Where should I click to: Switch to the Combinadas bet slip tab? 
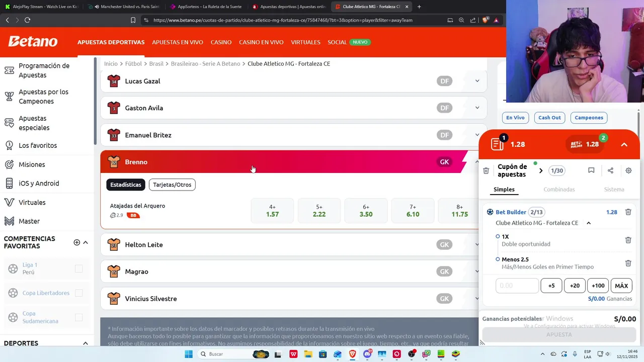pyautogui.click(x=559, y=190)
